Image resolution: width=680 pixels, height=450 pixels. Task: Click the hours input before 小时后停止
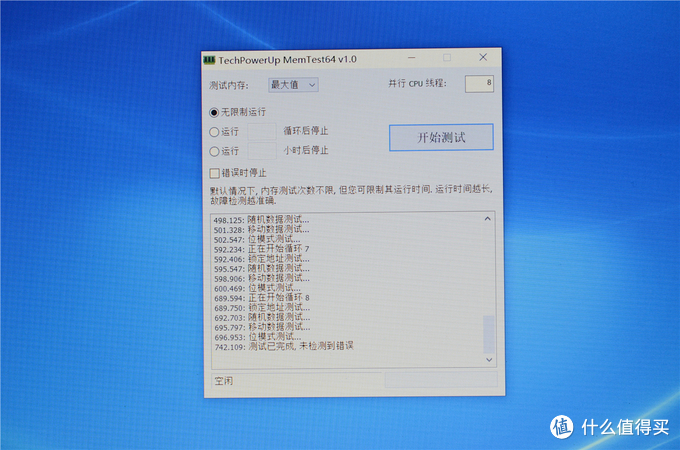click(x=262, y=151)
